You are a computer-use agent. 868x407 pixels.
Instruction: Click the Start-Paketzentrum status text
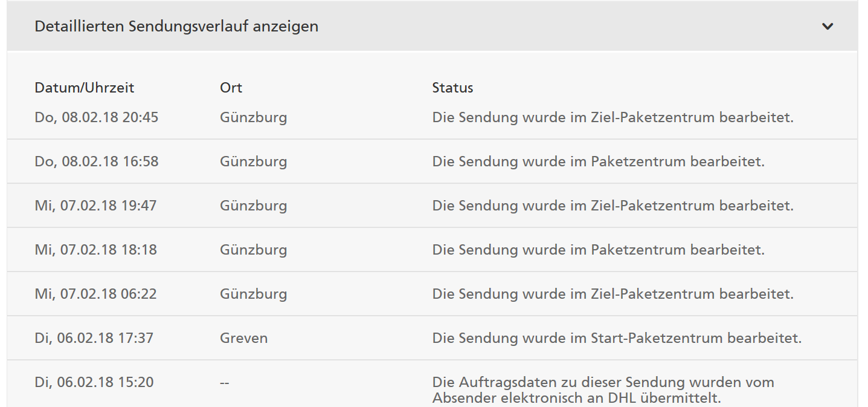click(617, 338)
